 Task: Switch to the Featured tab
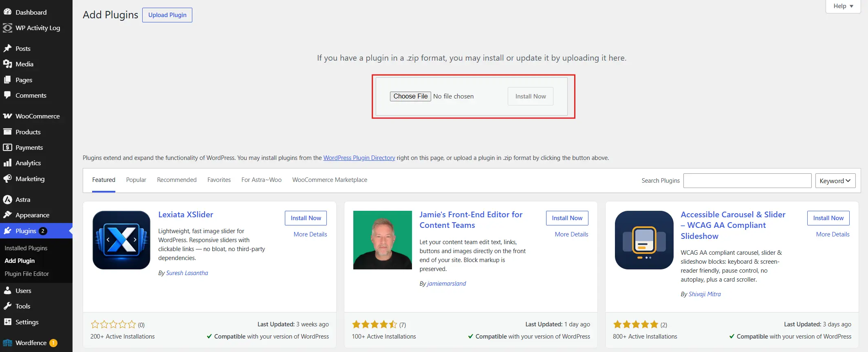pyautogui.click(x=104, y=180)
